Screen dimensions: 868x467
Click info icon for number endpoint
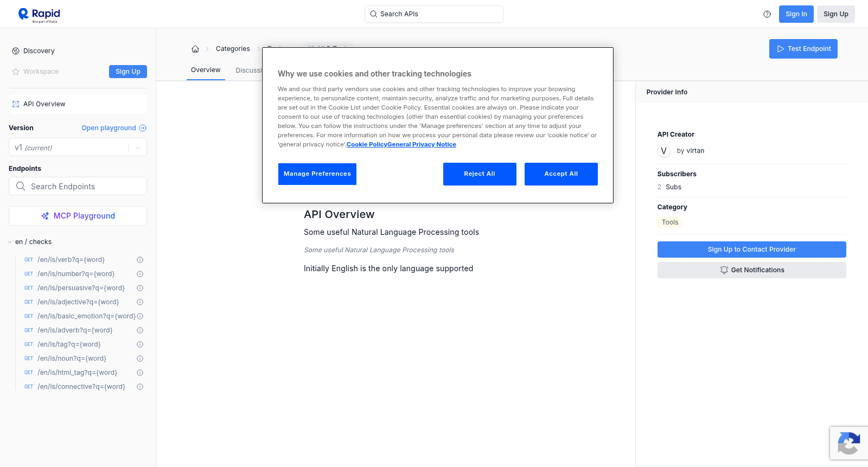pyautogui.click(x=140, y=274)
